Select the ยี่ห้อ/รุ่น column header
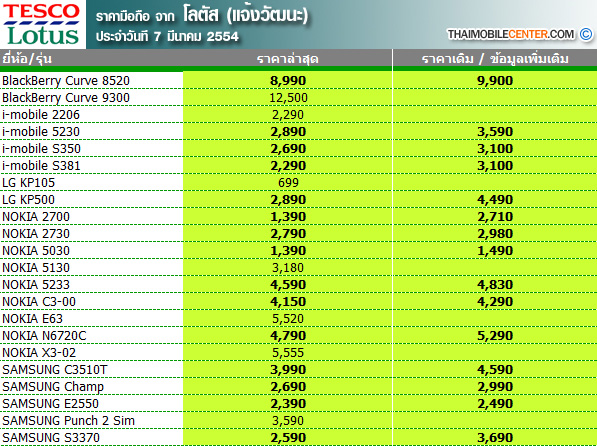597x446 pixels. (27, 59)
